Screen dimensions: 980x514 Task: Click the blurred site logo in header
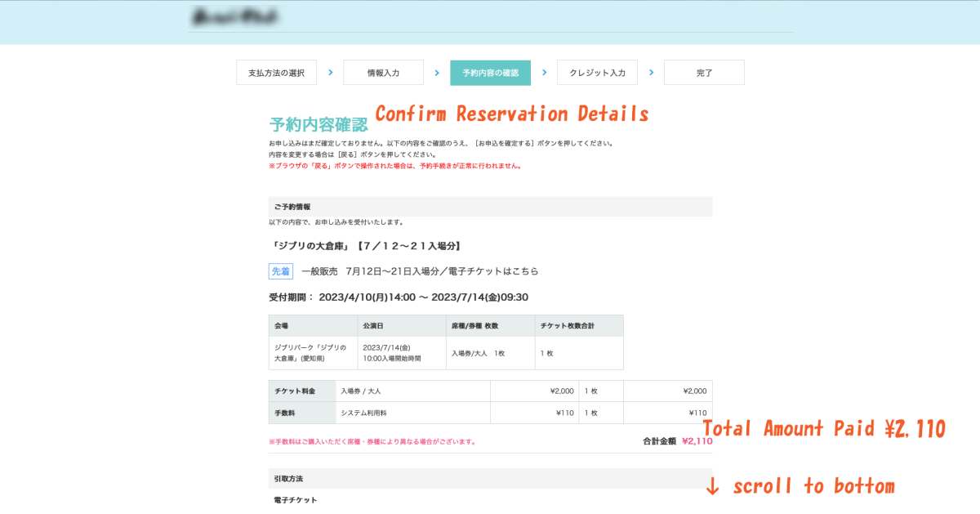233,16
